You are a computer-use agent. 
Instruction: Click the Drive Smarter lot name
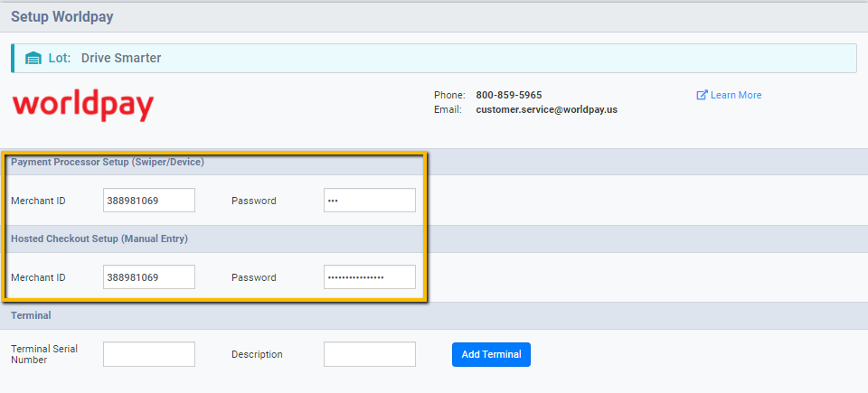tap(121, 58)
